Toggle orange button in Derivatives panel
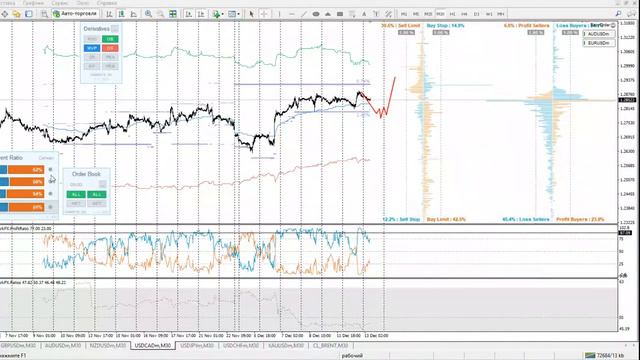 pyautogui.click(x=110, y=48)
